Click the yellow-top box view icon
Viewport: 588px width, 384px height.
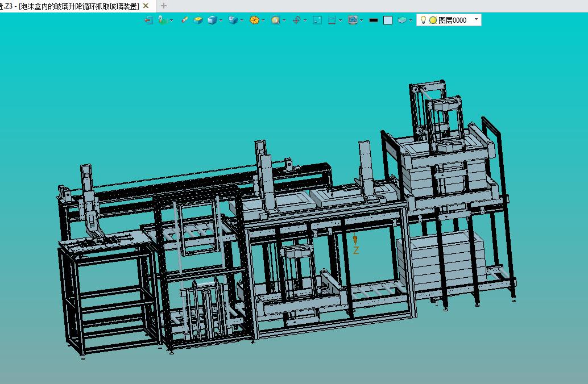tap(198, 20)
